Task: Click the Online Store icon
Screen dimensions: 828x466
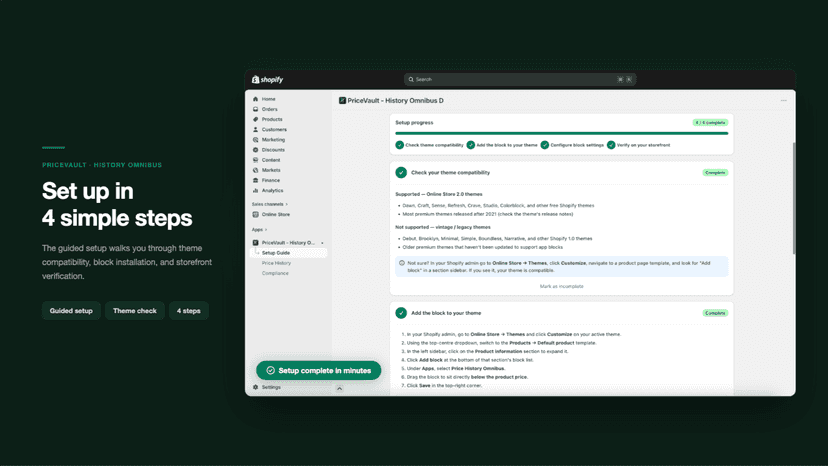Action: pyautogui.click(x=256, y=215)
